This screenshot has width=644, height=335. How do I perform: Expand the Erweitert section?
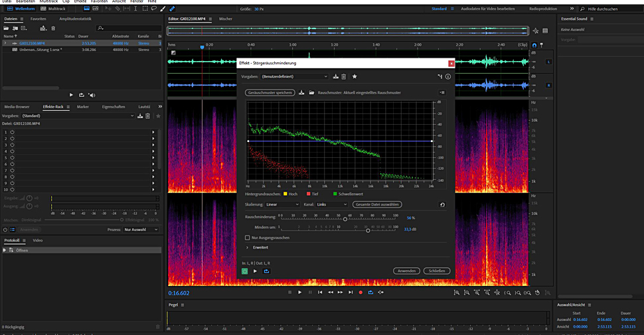point(247,247)
